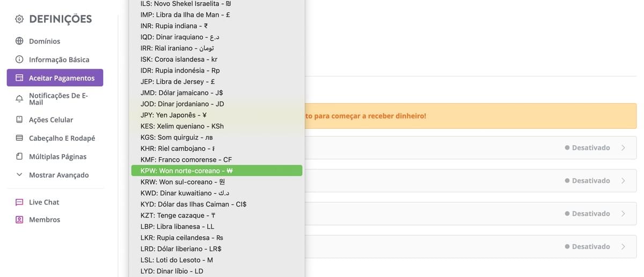The height and width of the screenshot is (277, 644).
Task: Select the Aceitar Pagamentos menu item
Action: click(x=55, y=78)
